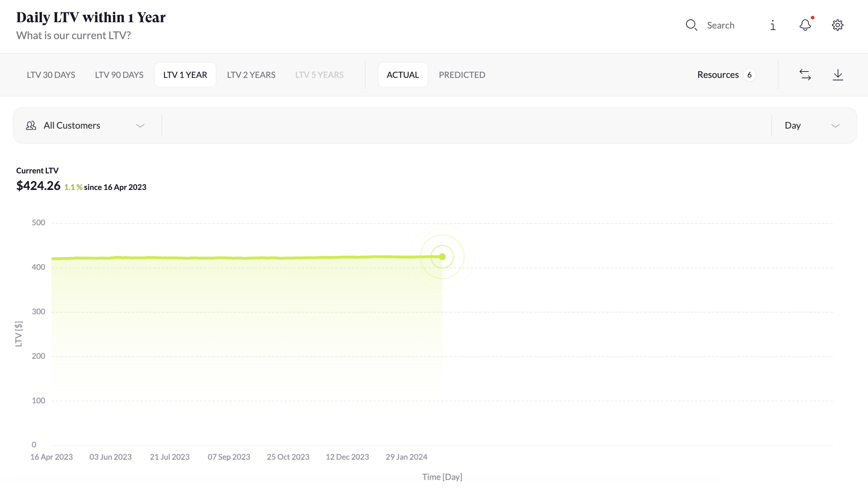This screenshot has width=868, height=492.
Task: Select the highlighted data point on the chart
Action: [442, 257]
